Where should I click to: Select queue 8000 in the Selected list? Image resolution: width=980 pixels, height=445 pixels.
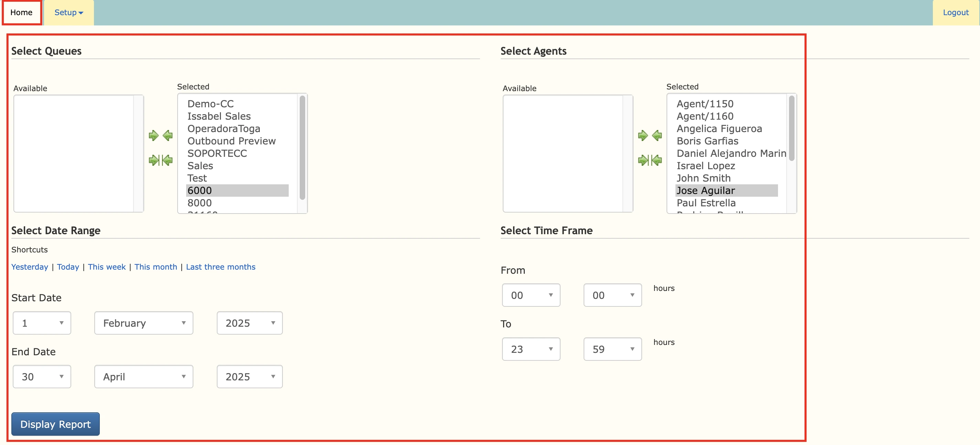[x=199, y=203]
